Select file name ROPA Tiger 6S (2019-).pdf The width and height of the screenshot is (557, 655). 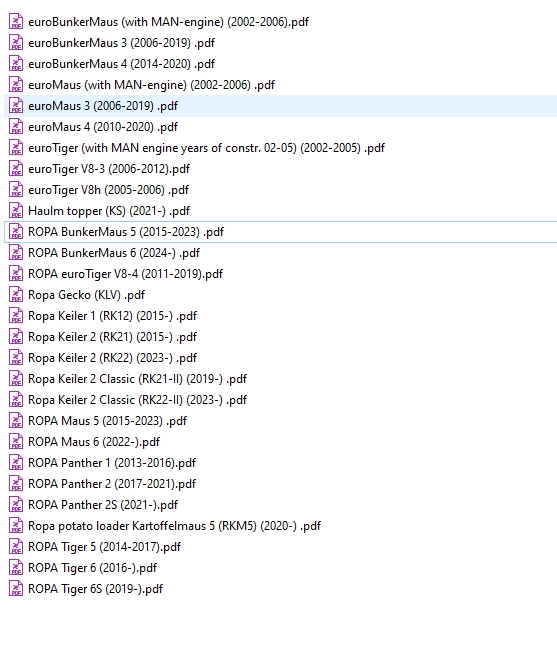pos(96,589)
